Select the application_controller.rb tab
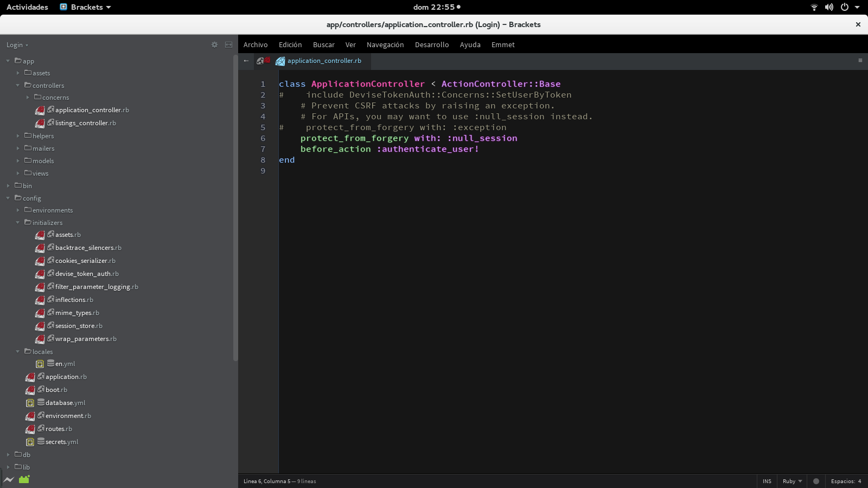Image resolution: width=868 pixels, height=488 pixels. (x=323, y=61)
